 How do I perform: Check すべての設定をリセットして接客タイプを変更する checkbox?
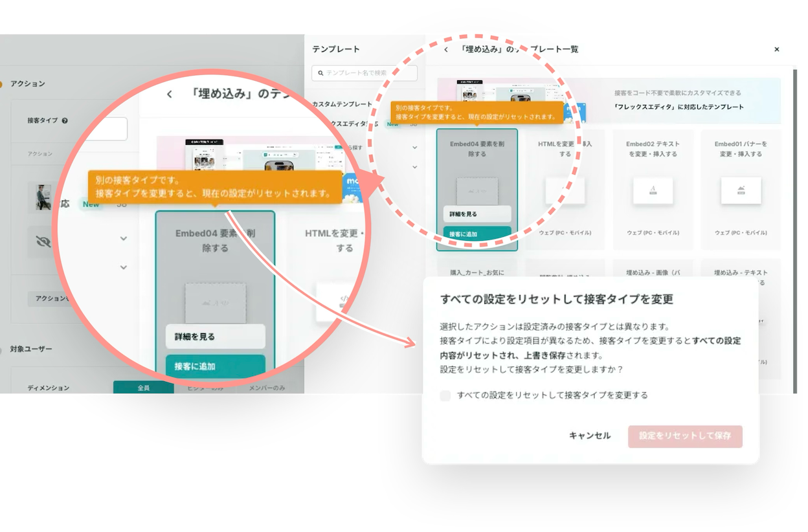click(445, 395)
